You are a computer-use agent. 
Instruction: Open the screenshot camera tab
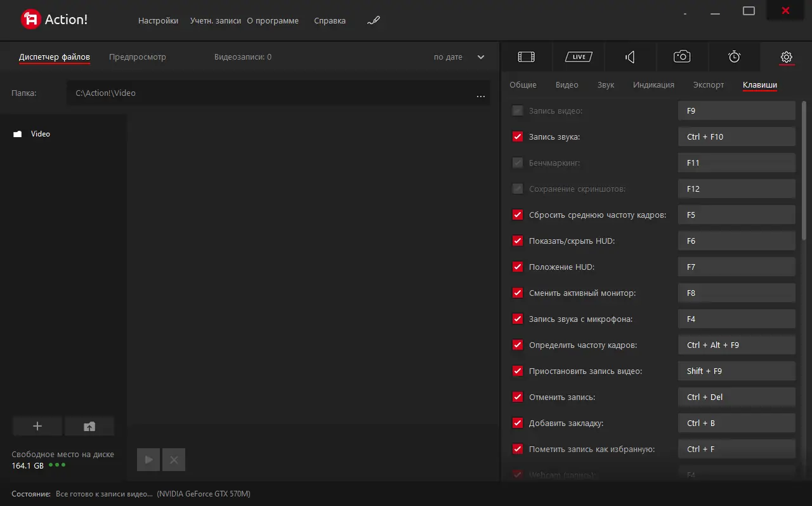click(x=682, y=57)
